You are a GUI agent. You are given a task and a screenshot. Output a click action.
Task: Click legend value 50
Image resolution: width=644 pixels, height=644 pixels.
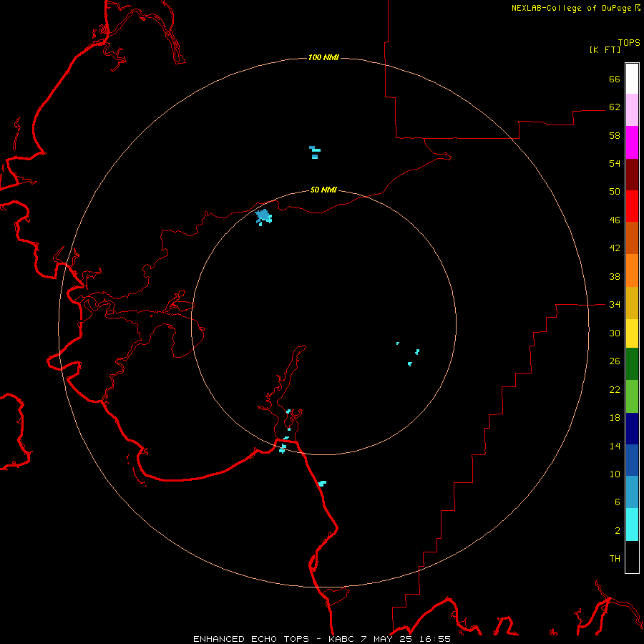click(x=615, y=192)
